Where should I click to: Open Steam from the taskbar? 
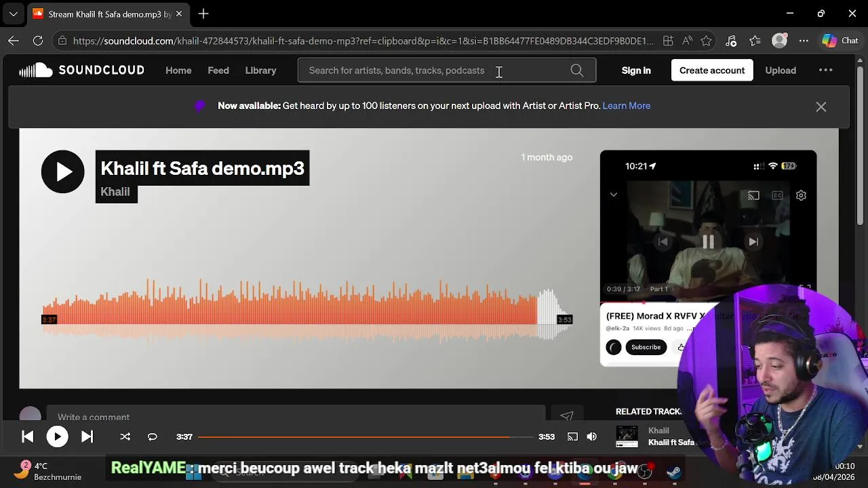[675, 472]
